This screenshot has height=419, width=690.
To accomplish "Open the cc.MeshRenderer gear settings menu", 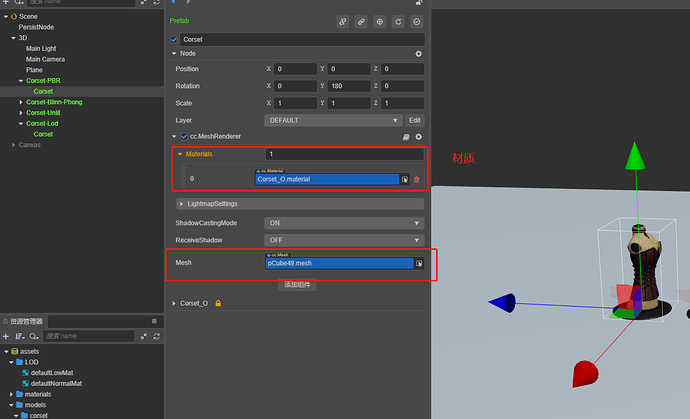I will [418, 137].
